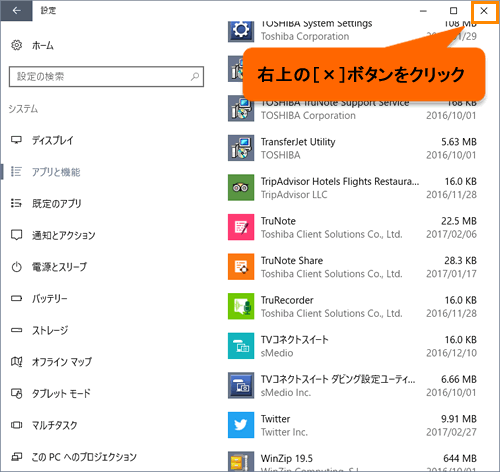The width and height of the screenshot is (500, 472).
Task: Click the Storage drive icon
Action: click(x=16, y=330)
